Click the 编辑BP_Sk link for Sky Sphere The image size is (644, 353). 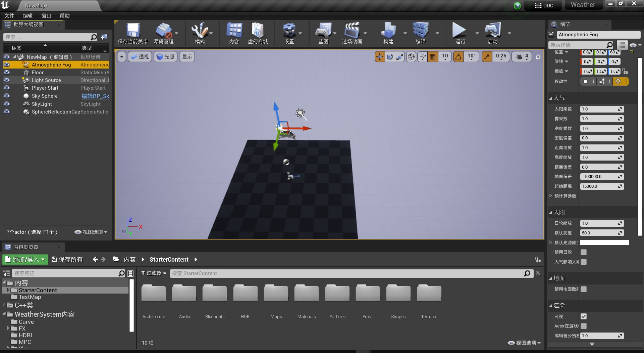[95, 96]
